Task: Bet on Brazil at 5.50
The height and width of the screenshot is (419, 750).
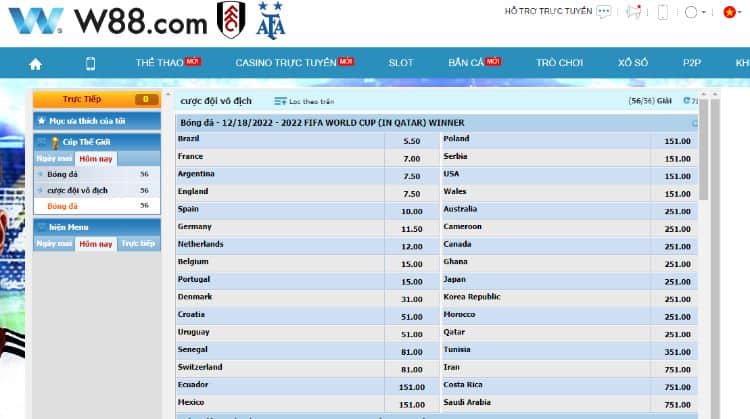Action: coord(411,141)
